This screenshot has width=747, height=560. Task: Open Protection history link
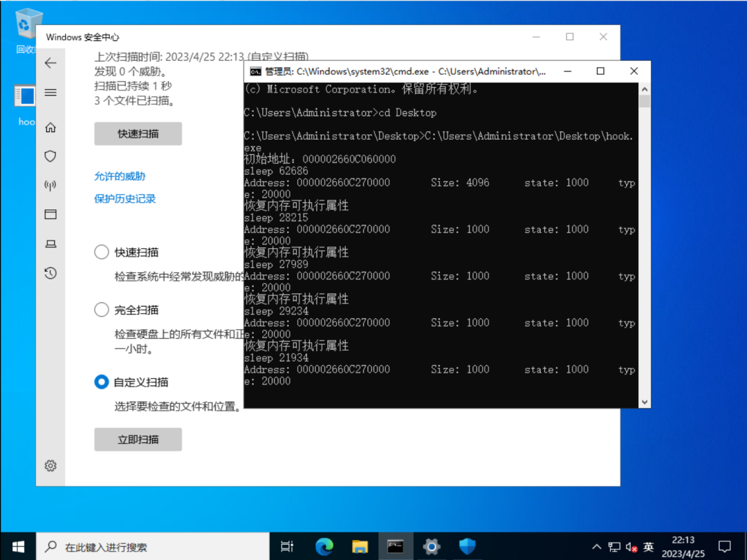tap(124, 199)
